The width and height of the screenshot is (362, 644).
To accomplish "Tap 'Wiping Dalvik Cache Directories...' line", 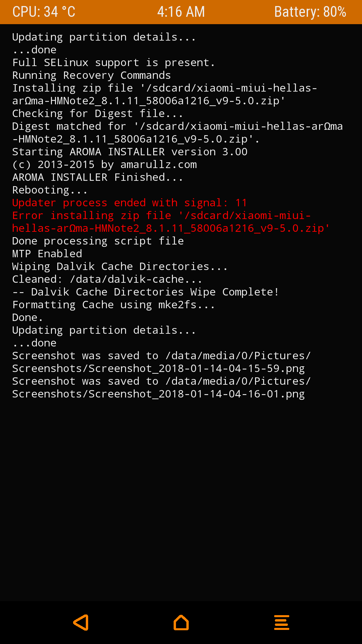I will 120,267.
